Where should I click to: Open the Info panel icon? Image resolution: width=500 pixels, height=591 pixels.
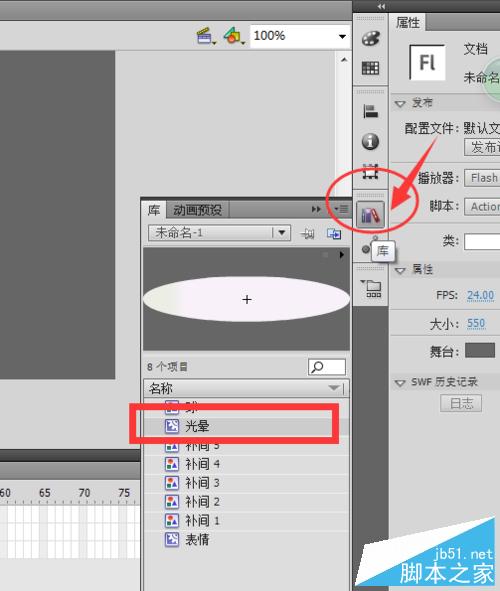coord(370,141)
